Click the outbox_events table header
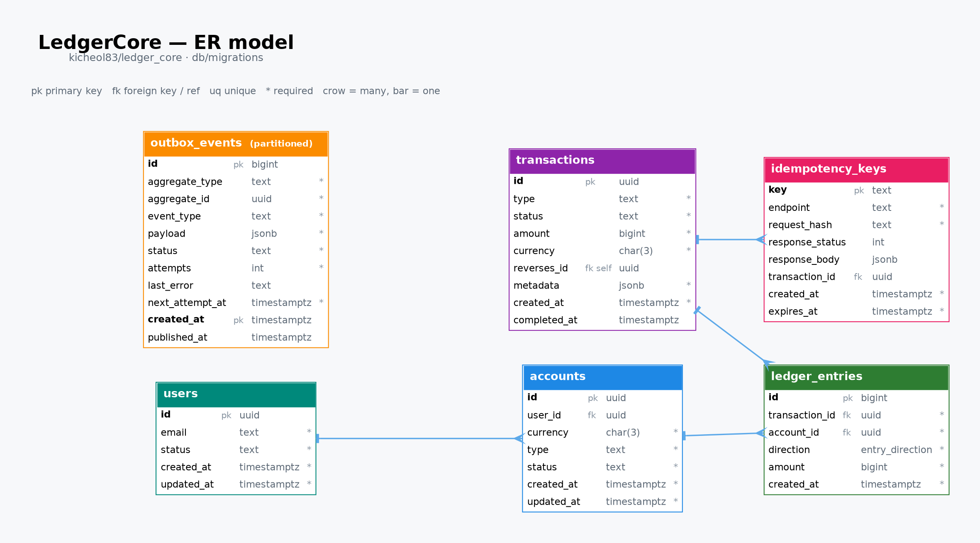 236,144
